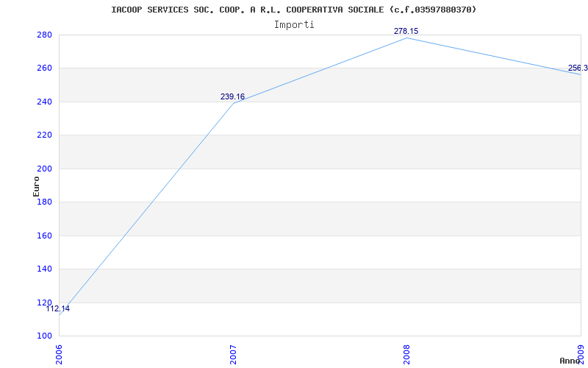Select the 2007 x-axis label
This screenshot has height=368, width=588.
pyautogui.click(x=233, y=355)
